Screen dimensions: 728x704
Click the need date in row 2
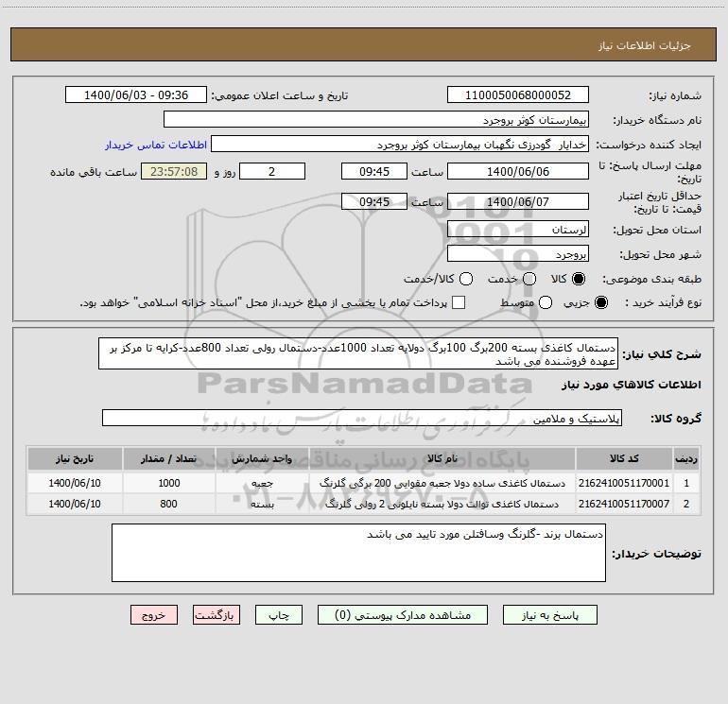point(75,504)
